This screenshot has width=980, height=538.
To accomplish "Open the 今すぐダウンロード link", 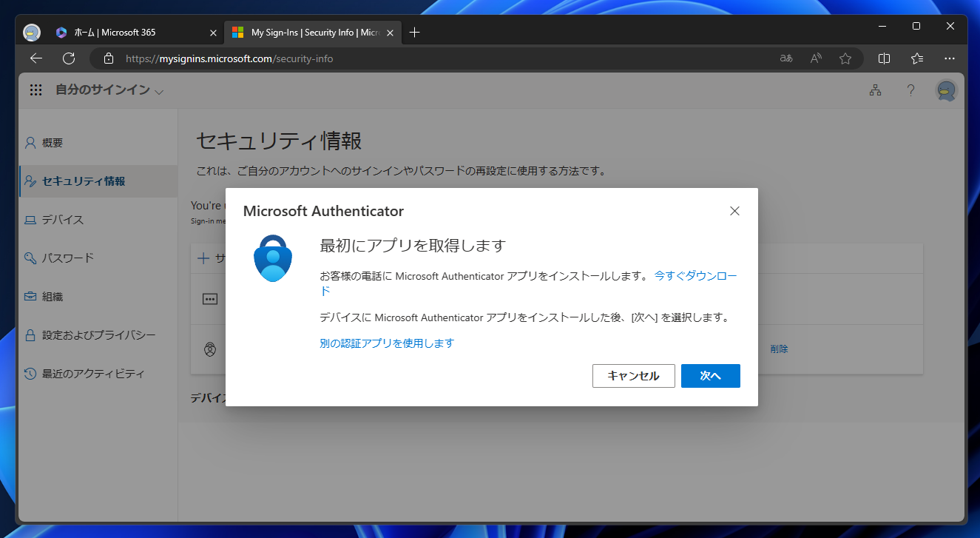I will (x=696, y=276).
